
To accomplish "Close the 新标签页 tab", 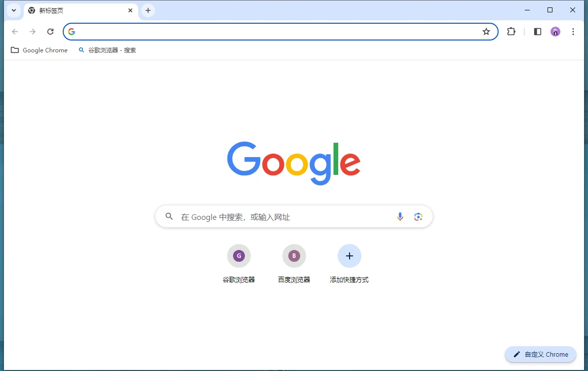I will [x=130, y=10].
